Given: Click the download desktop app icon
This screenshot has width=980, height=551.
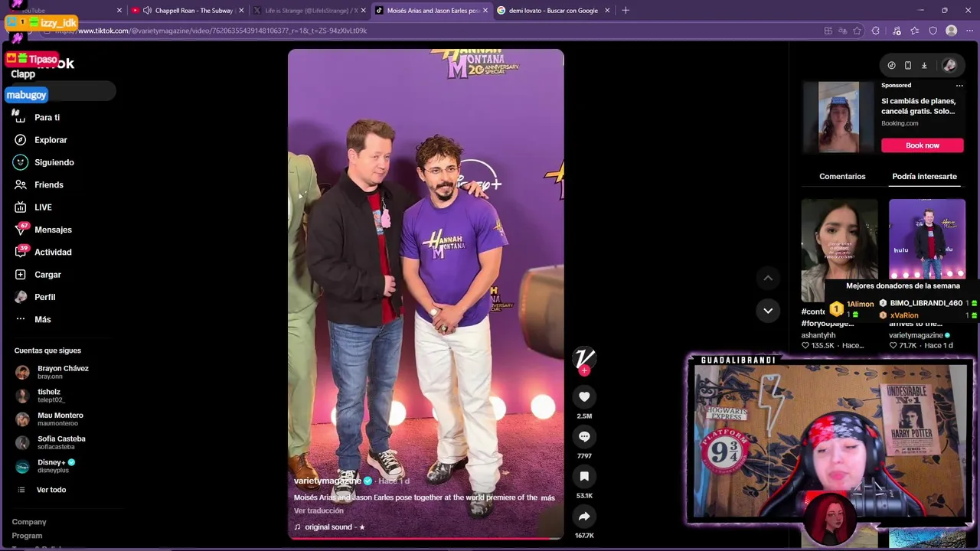Looking at the screenshot, I should pyautogui.click(x=924, y=65).
